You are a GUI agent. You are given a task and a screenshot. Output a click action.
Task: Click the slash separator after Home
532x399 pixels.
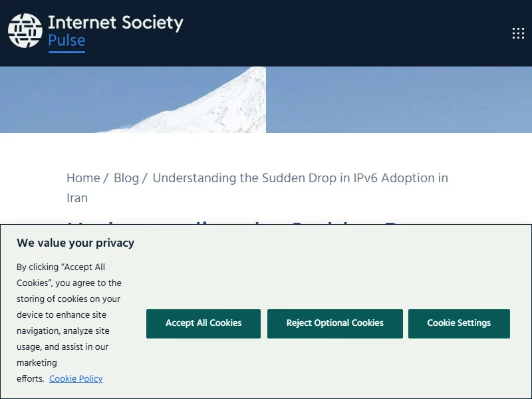point(106,178)
